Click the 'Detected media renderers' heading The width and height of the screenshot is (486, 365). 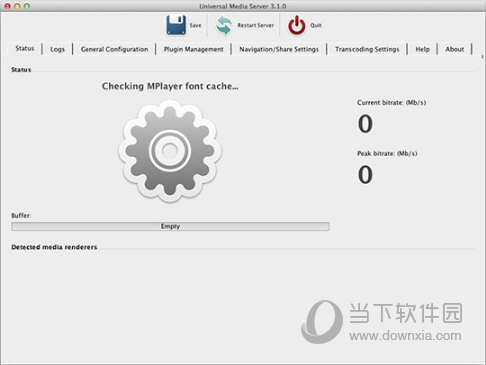tap(54, 247)
